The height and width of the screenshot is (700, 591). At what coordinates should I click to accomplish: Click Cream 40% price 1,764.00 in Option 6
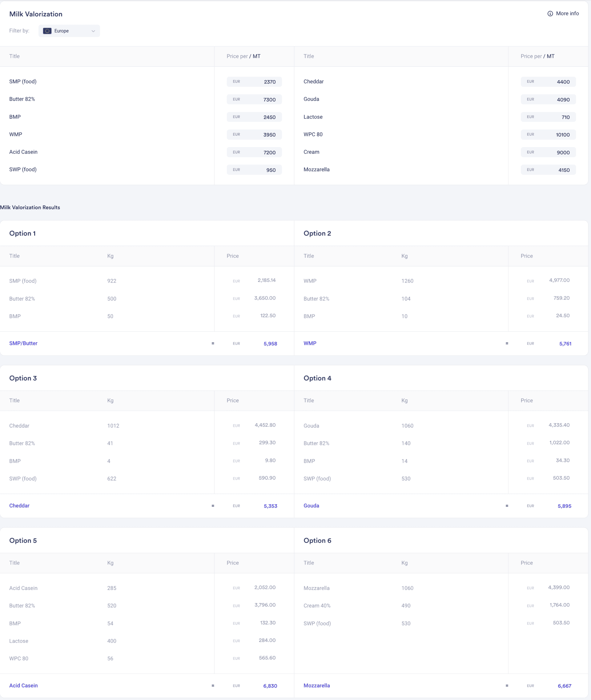pos(560,605)
